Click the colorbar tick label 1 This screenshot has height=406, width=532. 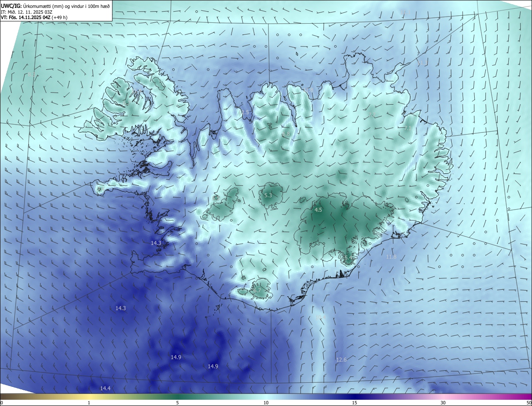89,403
